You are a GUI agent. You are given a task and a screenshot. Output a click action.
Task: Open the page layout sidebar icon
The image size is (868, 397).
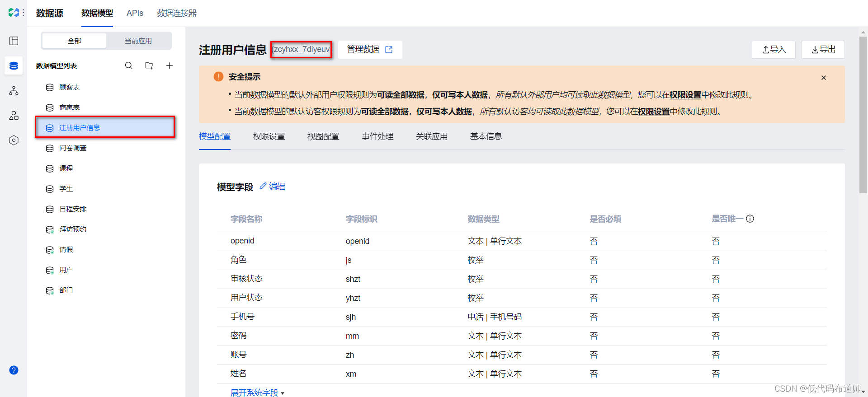(14, 41)
